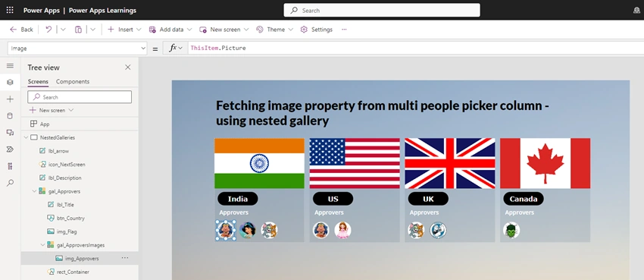Select gal_Approvers in the tree
The width and height of the screenshot is (644, 280).
(x=64, y=191)
